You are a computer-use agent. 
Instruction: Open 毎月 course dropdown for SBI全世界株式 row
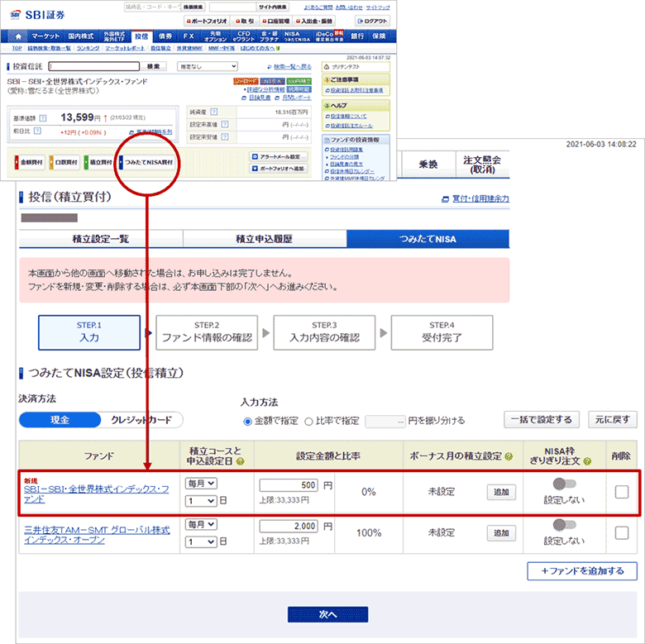pos(201,484)
